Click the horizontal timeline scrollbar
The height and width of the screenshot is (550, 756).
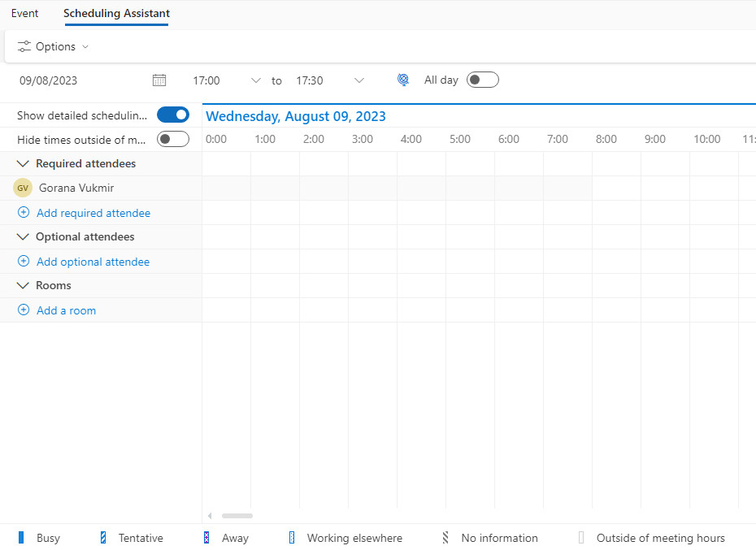[237, 515]
